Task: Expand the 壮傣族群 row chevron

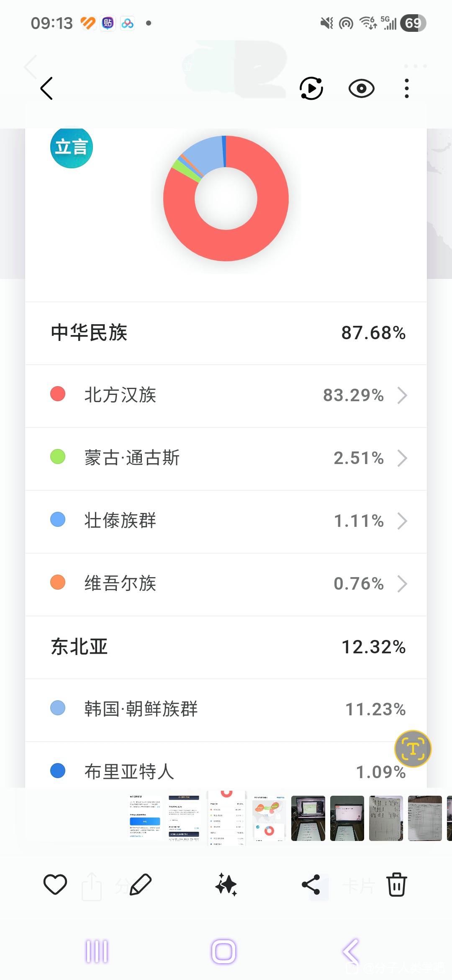Action: tap(402, 521)
